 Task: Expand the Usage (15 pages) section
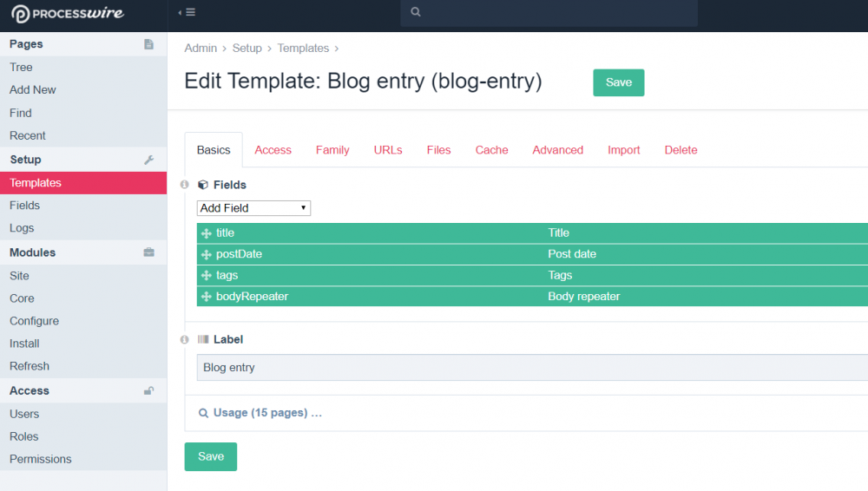tap(260, 413)
